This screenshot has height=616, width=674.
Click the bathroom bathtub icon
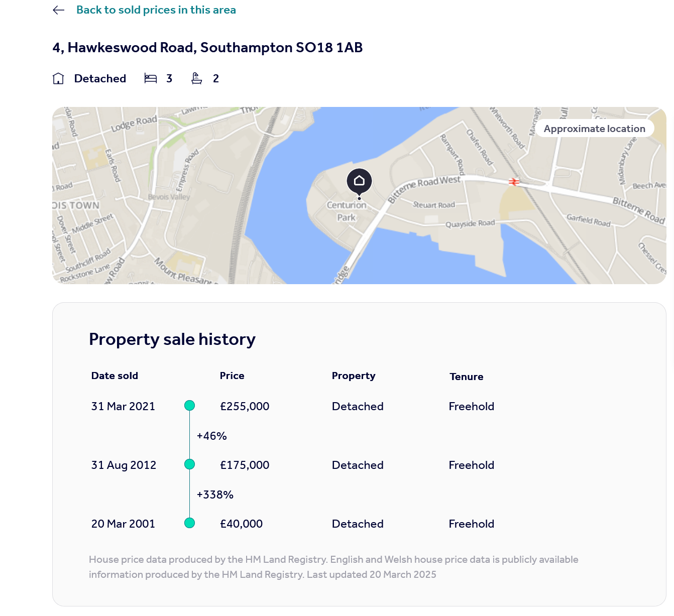coord(197,78)
